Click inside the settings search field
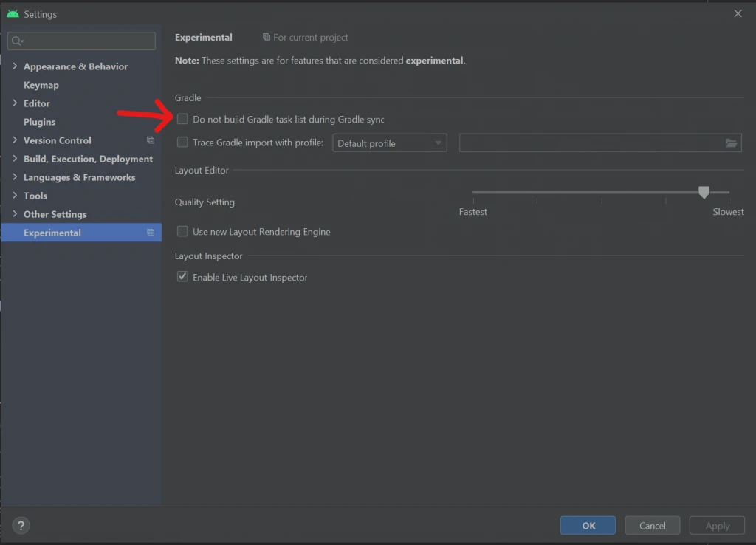Viewport: 756px width, 545px height. point(81,41)
